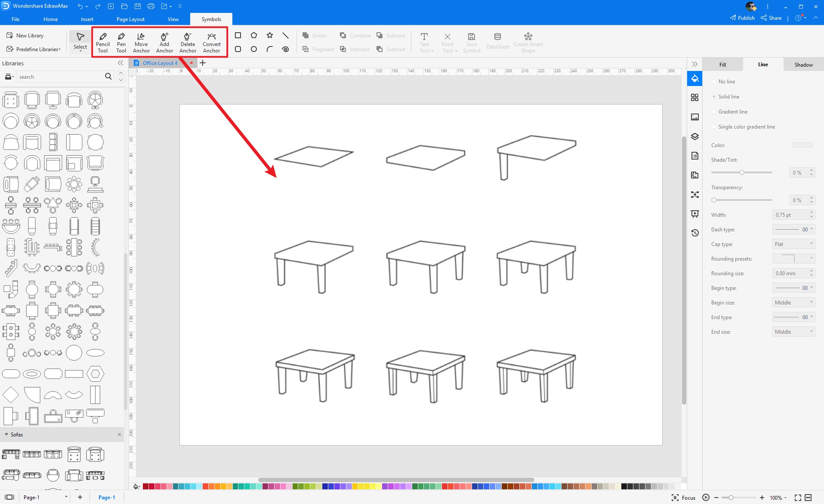
Task: Open the Cap type dropdown
Action: click(x=793, y=244)
